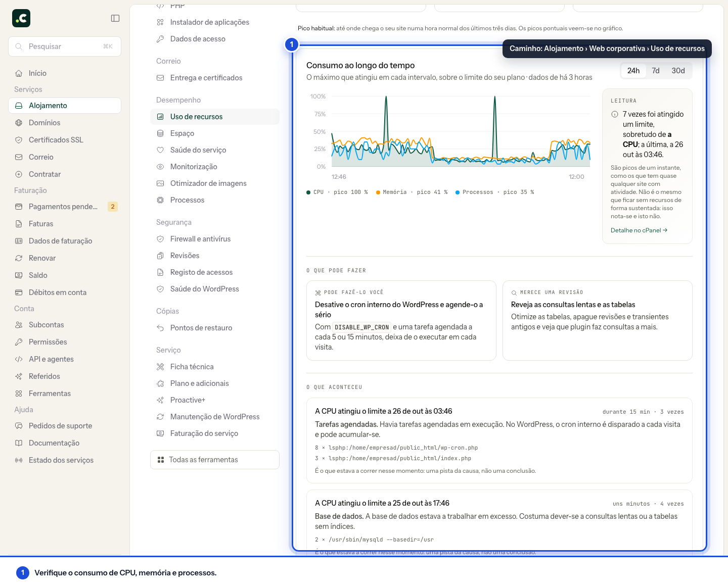Focus the Pesquisar search field
Screen dimensions: 728x588
65,46
